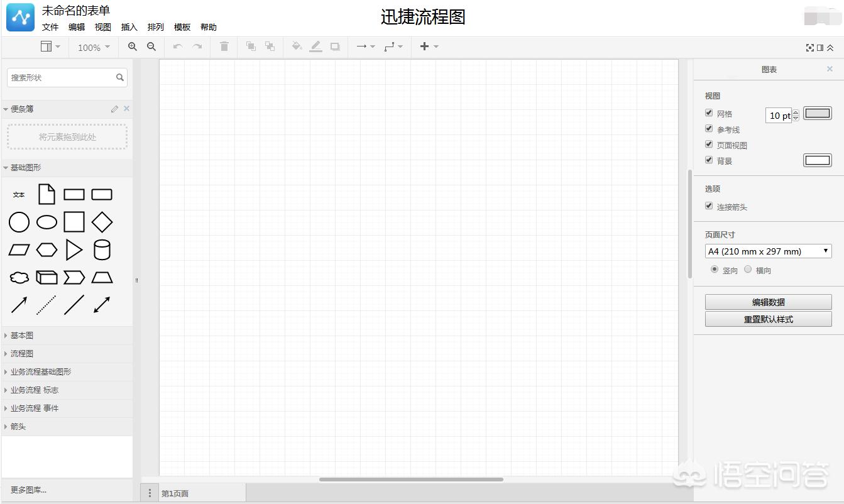Click the grid color swatch
This screenshot has height=504, width=844.
tap(818, 113)
